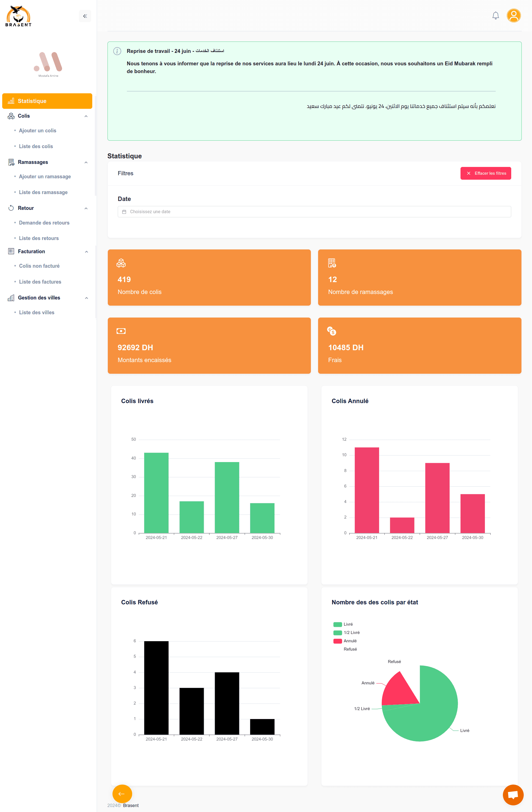Open the chat support bubble
This screenshot has width=532, height=812.
pyautogui.click(x=513, y=795)
